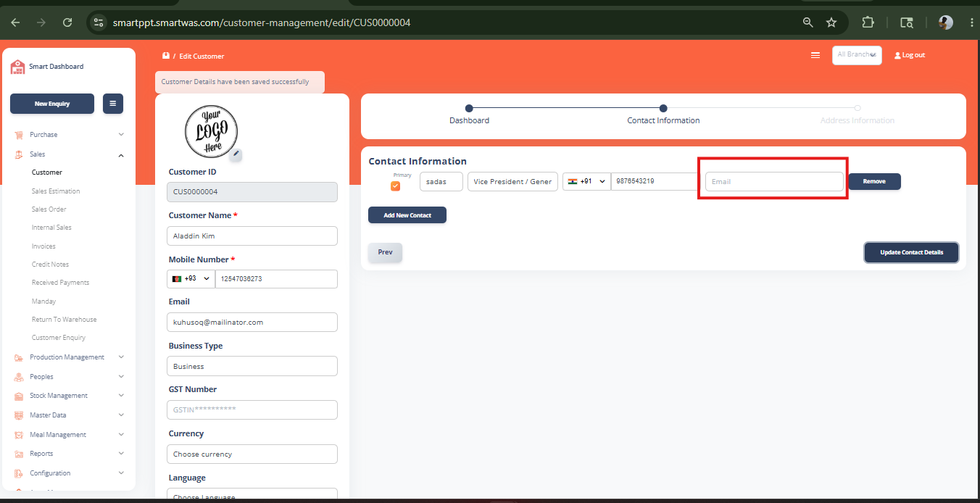Image resolution: width=980 pixels, height=503 pixels.
Task: Open the All Branches dropdown
Action: click(857, 55)
